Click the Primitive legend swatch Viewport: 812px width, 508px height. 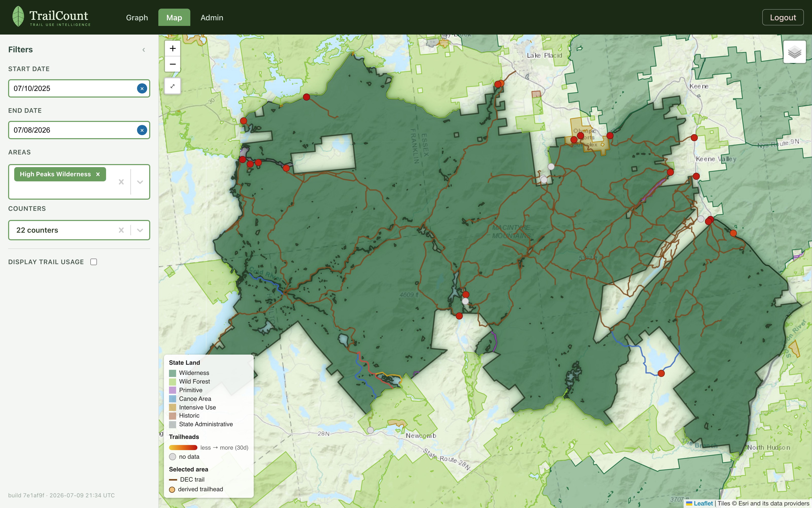173,390
